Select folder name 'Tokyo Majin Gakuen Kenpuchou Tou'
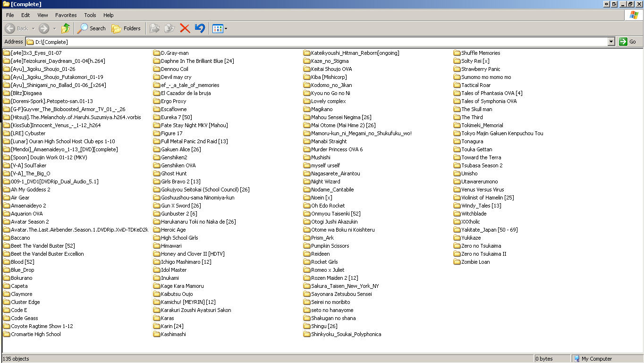This screenshot has width=644, height=363. tap(502, 133)
